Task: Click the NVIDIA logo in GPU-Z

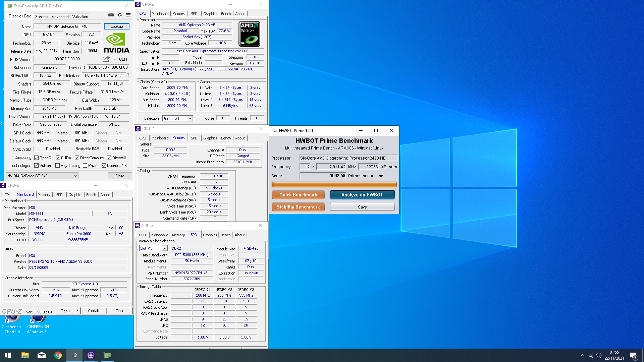Action: [x=116, y=43]
